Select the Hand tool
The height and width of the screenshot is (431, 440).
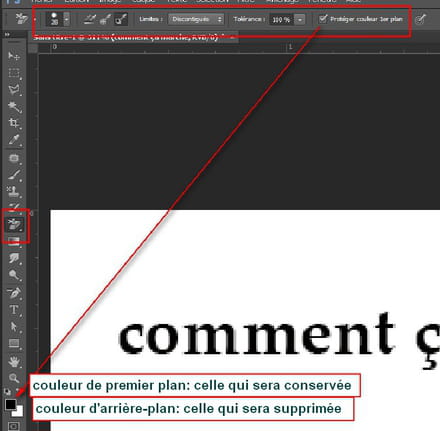[14, 361]
